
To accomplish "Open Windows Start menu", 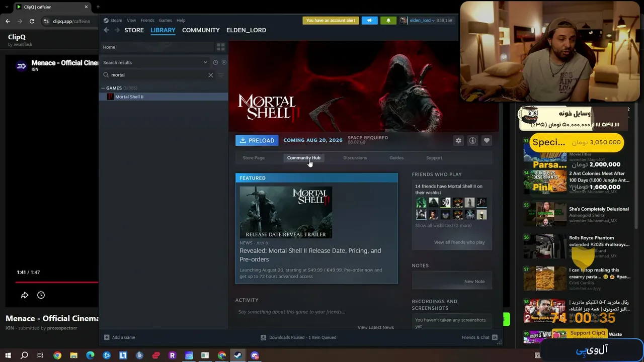I will click(x=8, y=355).
